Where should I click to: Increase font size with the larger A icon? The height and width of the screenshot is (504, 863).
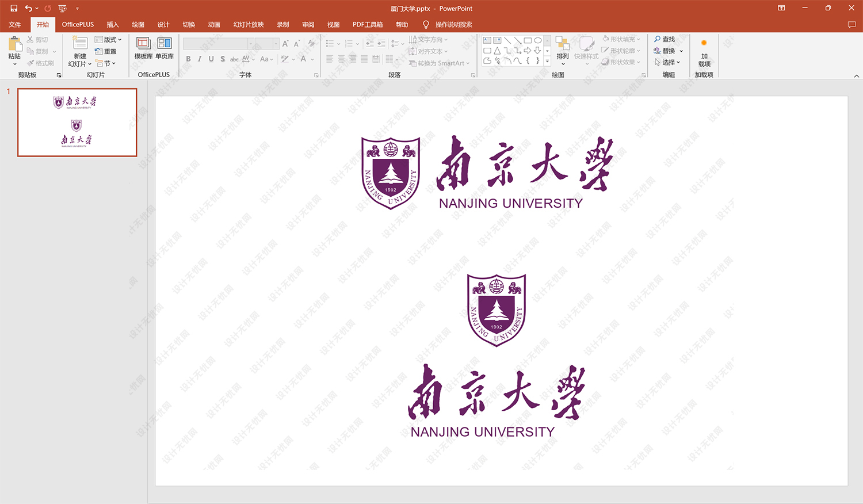click(285, 44)
